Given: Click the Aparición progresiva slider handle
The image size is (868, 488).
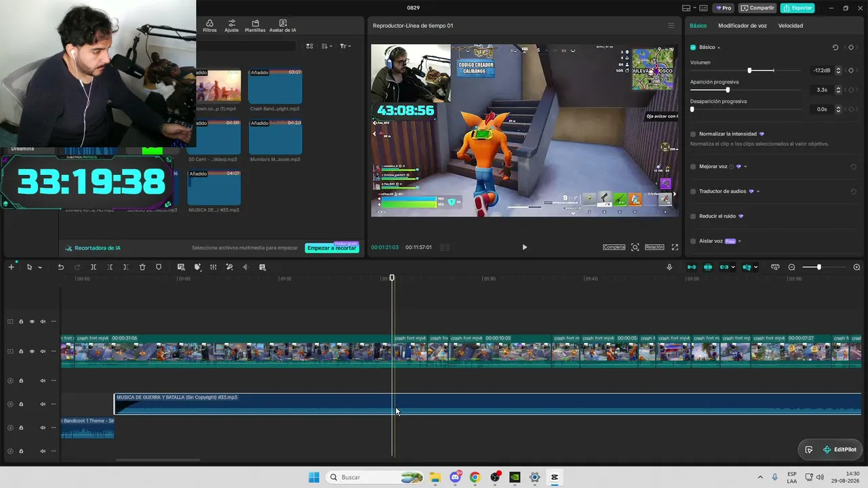Looking at the screenshot, I should [x=728, y=90].
